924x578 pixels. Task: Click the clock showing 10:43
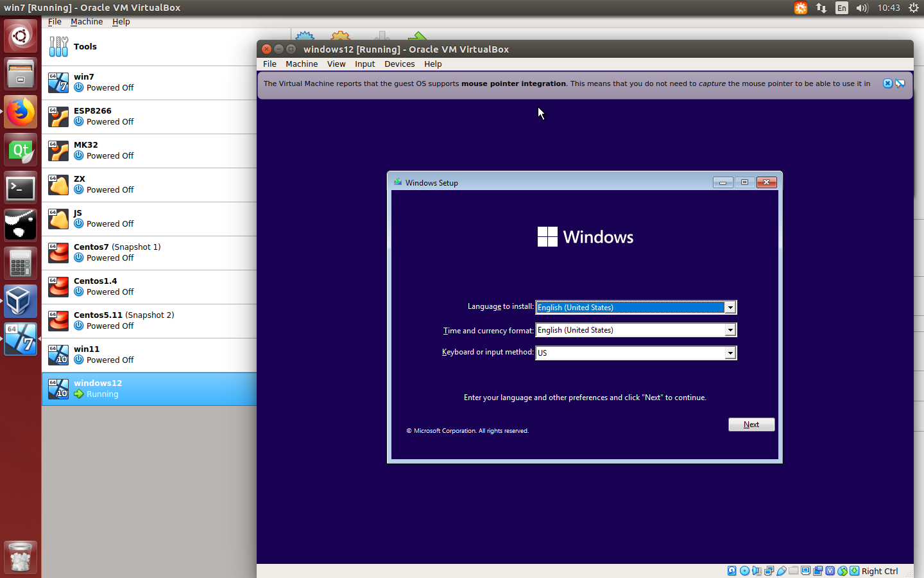pos(889,8)
